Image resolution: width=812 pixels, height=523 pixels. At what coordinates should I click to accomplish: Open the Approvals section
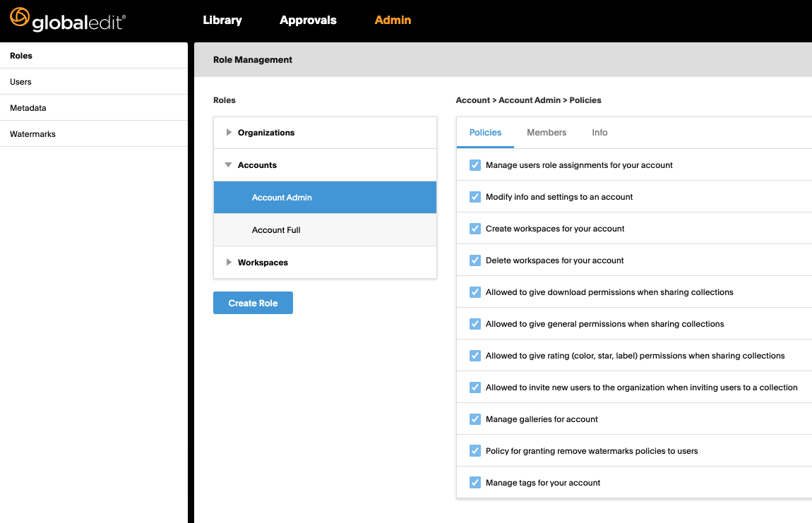coord(308,20)
